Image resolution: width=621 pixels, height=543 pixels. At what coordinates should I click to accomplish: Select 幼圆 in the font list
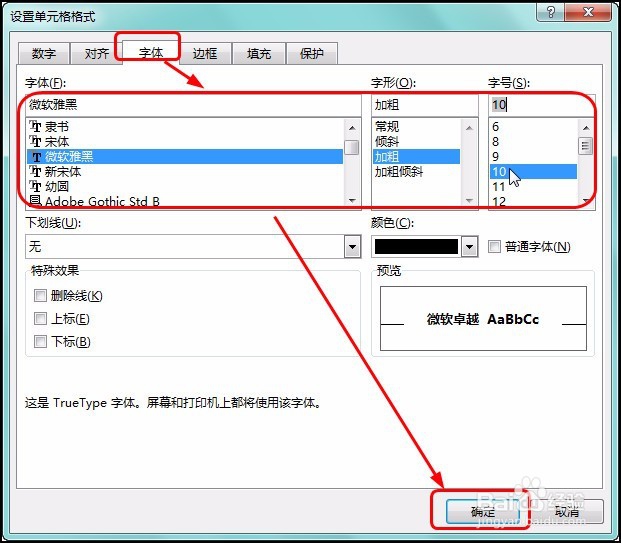tap(185, 186)
